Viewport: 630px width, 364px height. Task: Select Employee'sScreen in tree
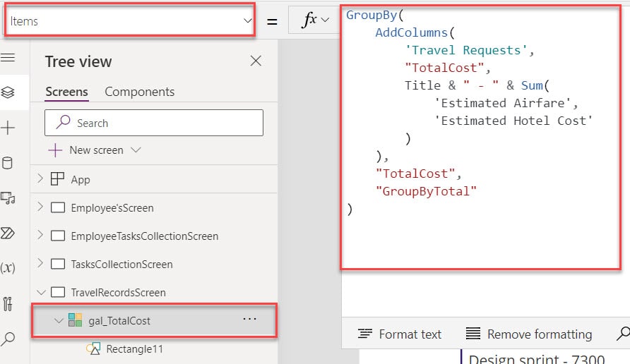[112, 208]
